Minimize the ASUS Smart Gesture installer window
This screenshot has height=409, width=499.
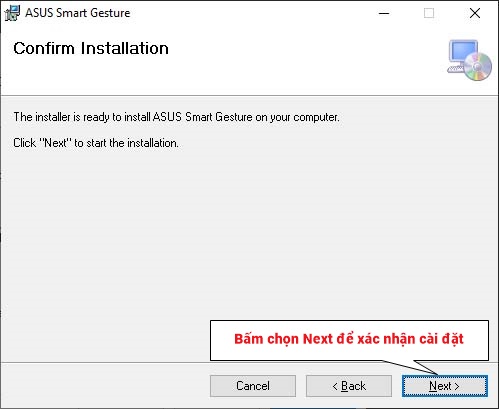(x=384, y=13)
